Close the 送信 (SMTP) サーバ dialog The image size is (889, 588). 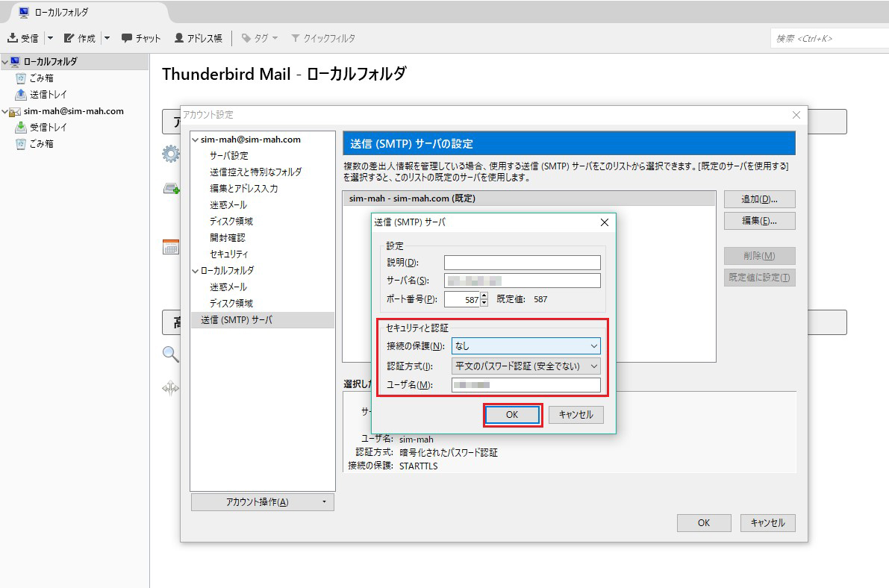click(x=605, y=223)
